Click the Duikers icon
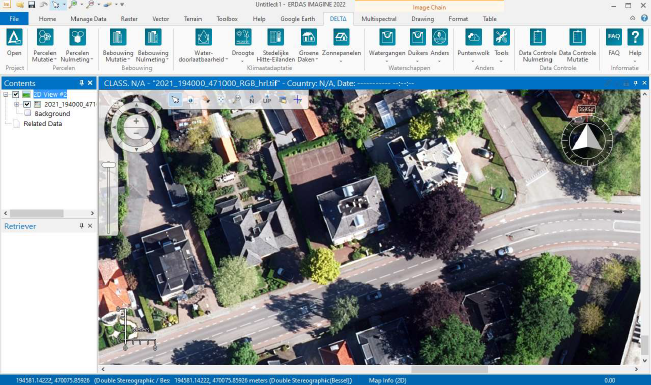 click(418, 37)
